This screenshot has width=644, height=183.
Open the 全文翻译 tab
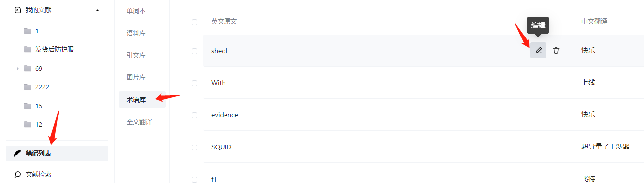pos(139,122)
